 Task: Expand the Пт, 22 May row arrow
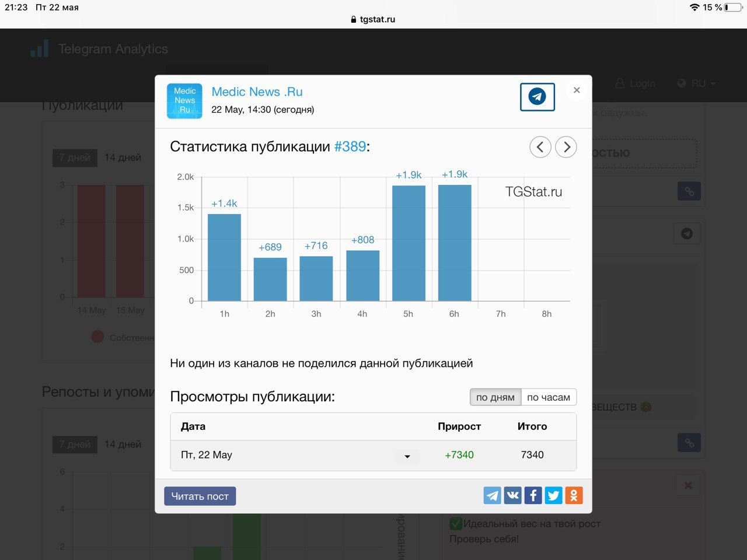coord(407,456)
